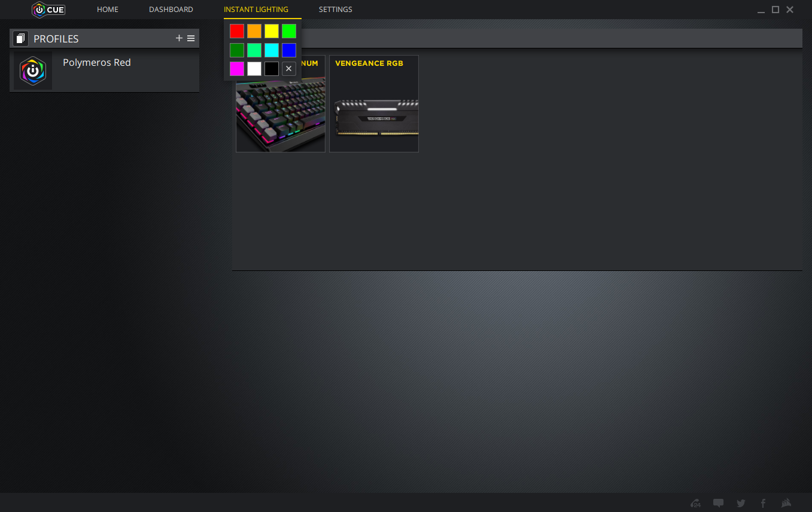Close the iCUE window
812x512 pixels.
pos(790,10)
